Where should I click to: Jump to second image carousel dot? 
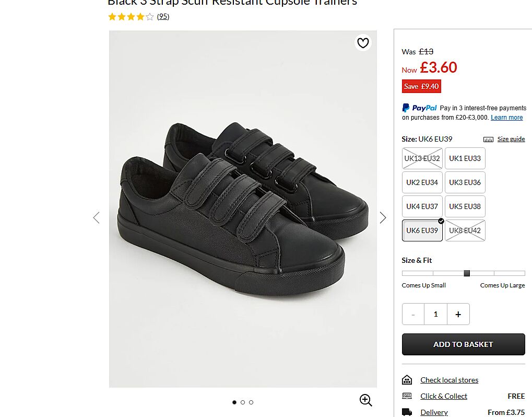point(243,402)
